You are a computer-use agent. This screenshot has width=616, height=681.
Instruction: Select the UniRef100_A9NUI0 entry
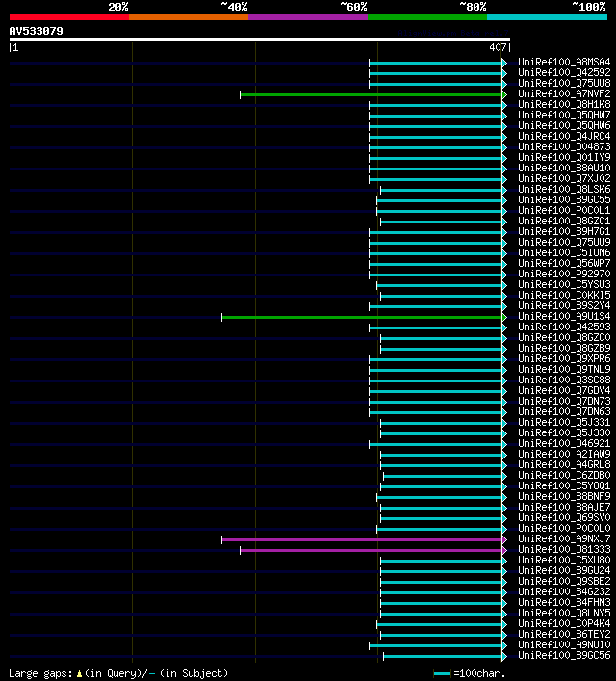point(564,644)
